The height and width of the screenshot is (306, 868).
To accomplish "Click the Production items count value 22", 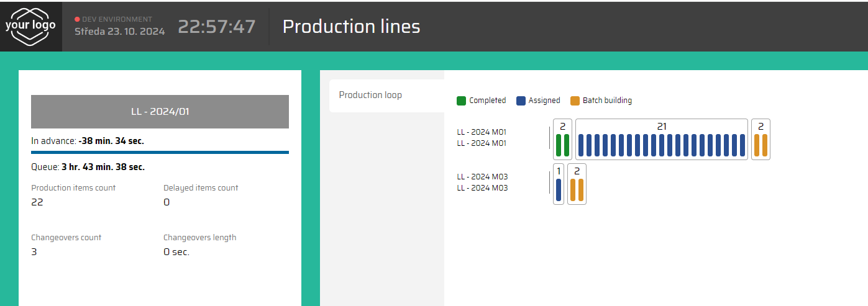I will click(37, 202).
